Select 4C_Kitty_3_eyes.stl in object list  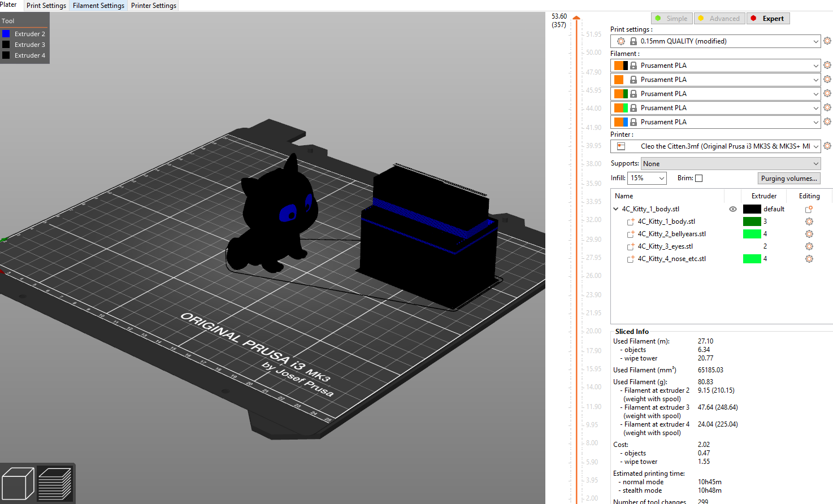pyautogui.click(x=665, y=246)
